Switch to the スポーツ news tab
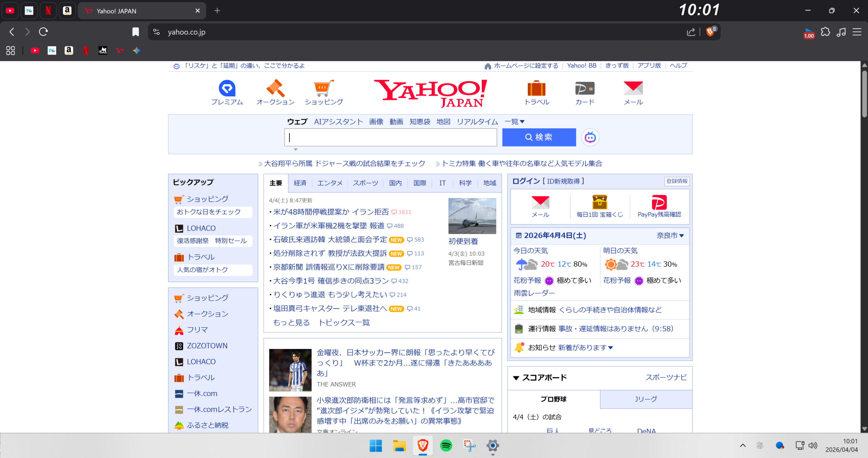868x458 pixels. coord(365,183)
